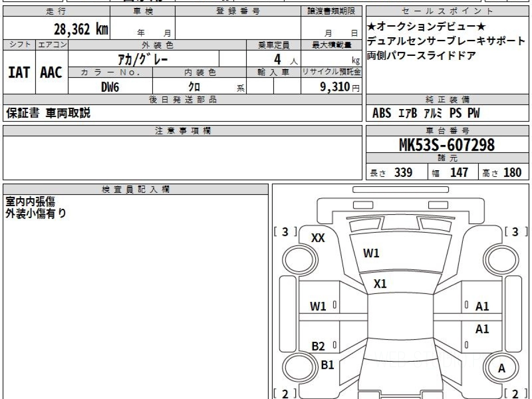Click W1 mark on left front door
Image resolution: width=532 pixels, height=399 pixels.
tap(318, 306)
